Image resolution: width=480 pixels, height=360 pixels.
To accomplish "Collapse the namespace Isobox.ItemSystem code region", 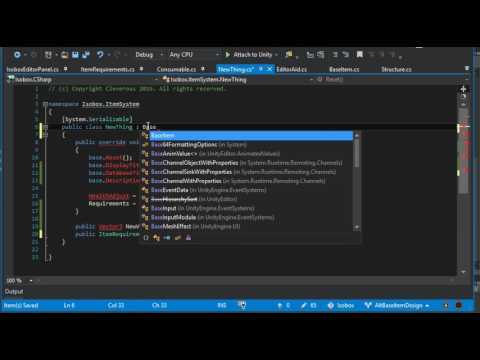I will 45,104.
